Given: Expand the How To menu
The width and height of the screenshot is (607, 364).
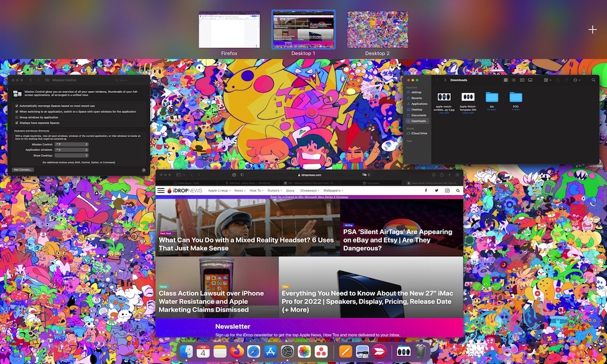Looking at the screenshot, I should (257, 190).
